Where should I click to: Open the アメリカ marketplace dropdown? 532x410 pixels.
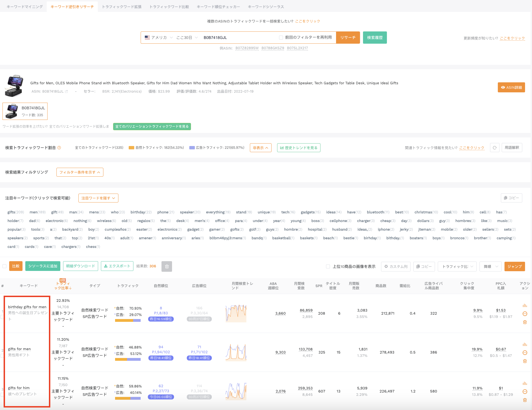click(x=158, y=38)
